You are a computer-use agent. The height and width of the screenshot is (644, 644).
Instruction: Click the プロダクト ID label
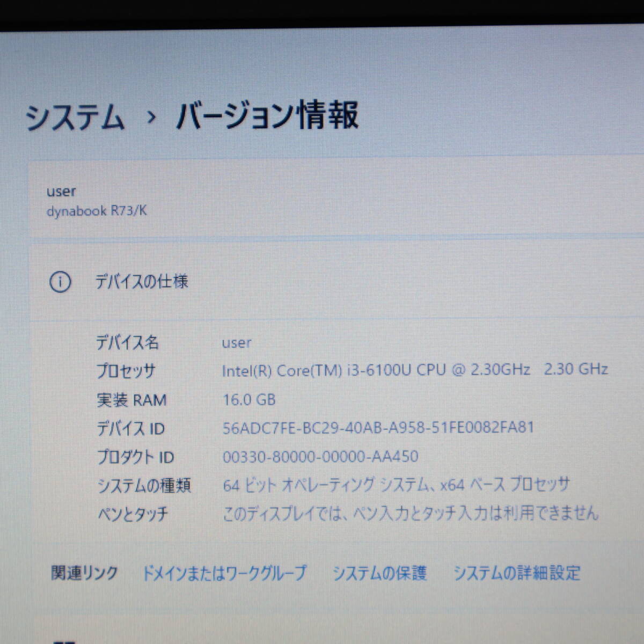(x=135, y=457)
